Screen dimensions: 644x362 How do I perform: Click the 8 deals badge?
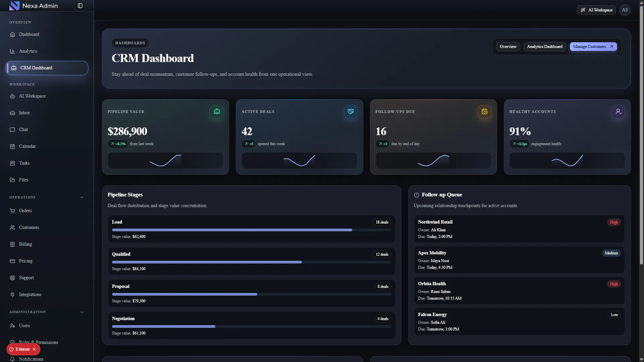click(383, 287)
